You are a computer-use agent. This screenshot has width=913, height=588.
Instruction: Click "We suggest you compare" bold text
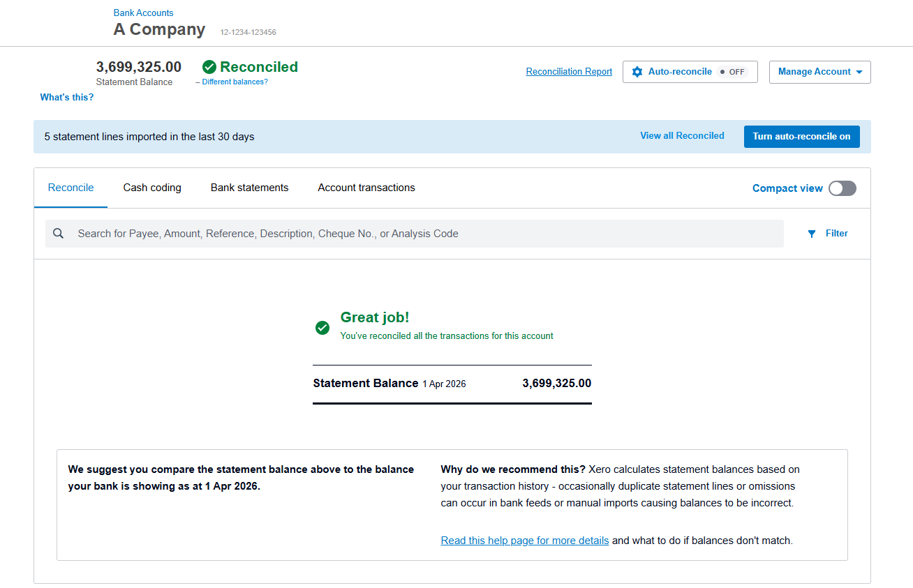click(241, 478)
